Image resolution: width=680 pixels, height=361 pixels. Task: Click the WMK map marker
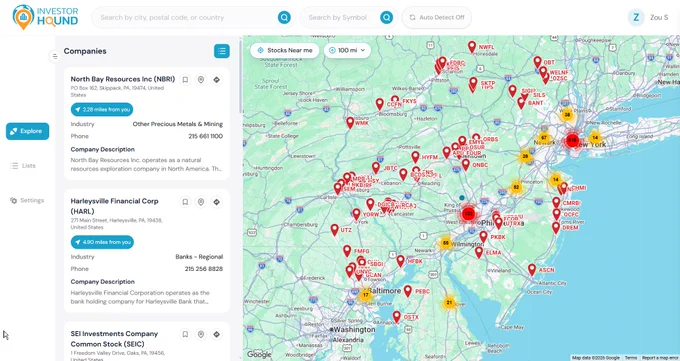point(350,122)
